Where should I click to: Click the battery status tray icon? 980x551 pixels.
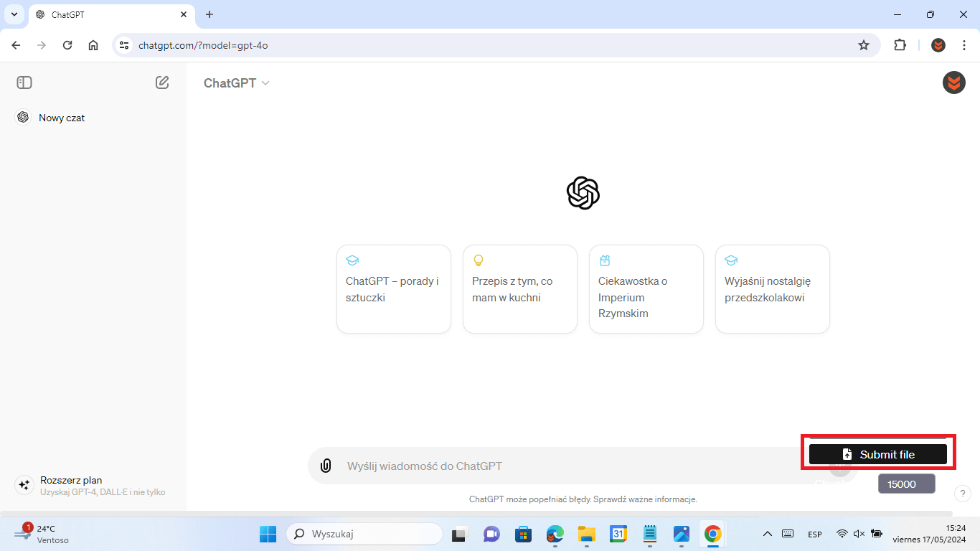coord(877,534)
